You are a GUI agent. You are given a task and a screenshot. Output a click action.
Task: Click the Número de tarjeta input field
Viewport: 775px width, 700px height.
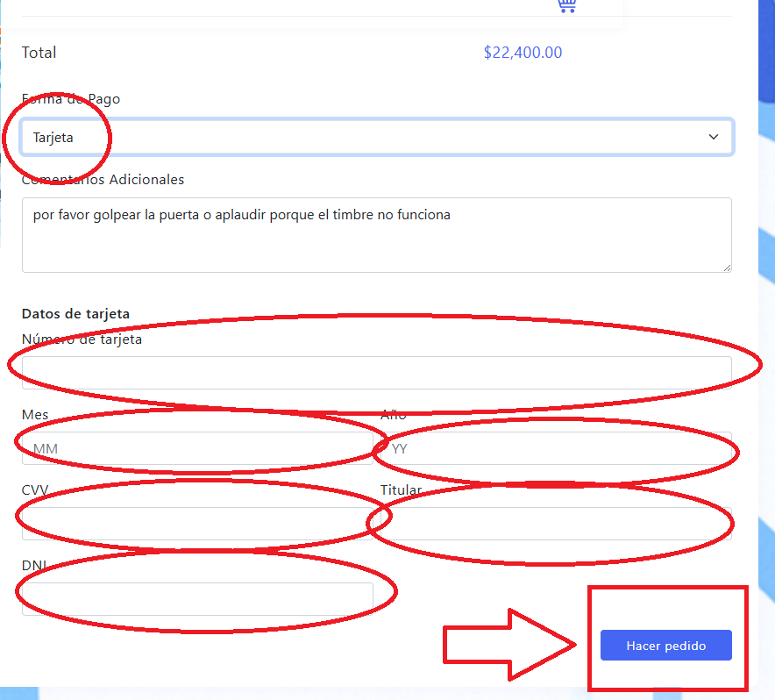pos(377,373)
